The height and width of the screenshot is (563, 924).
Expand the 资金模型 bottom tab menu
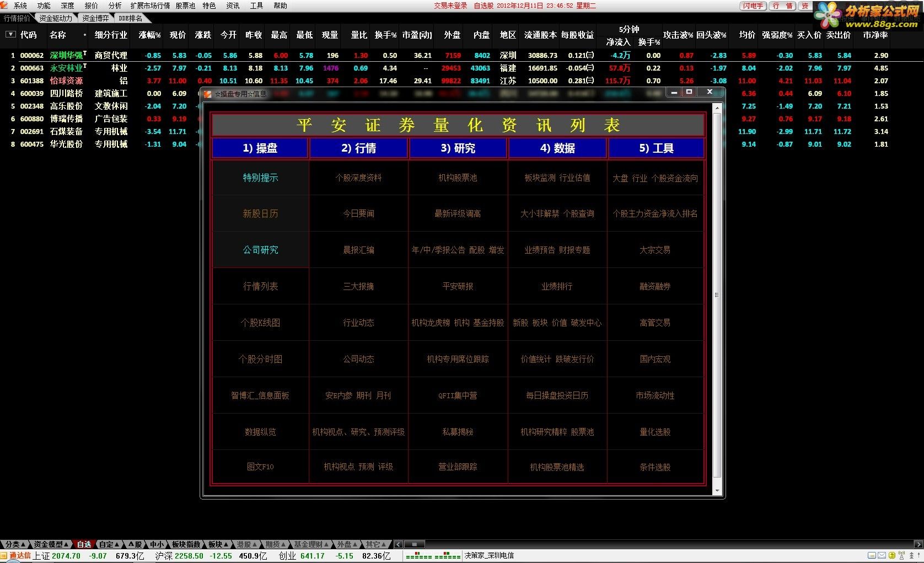point(51,544)
